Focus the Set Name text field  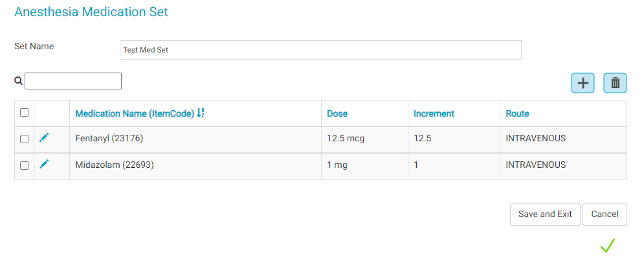coord(320,50)
